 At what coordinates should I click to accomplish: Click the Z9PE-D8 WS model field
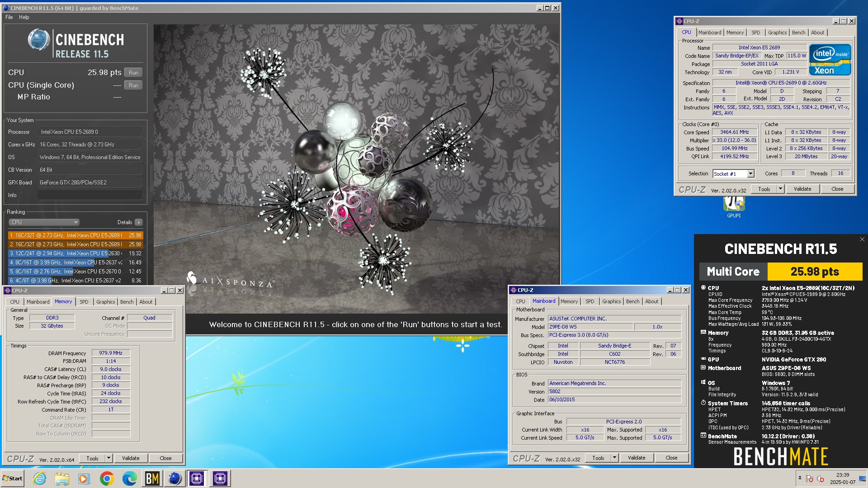coord(590,327)
